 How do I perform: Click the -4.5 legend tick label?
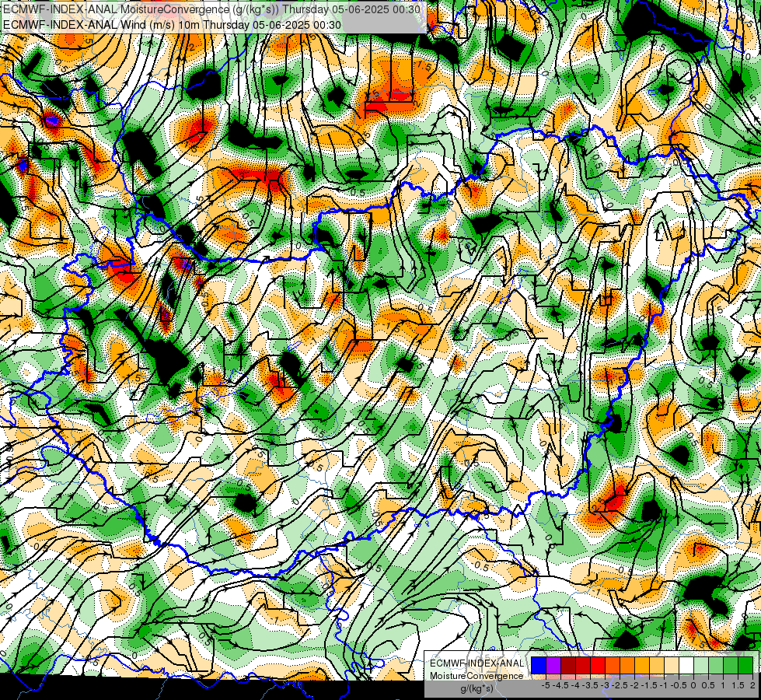(x=560, y=685)
